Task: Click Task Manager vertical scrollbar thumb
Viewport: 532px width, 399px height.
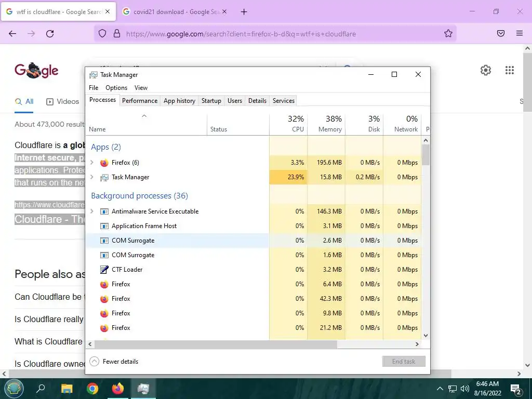Action: click(x=426, y=155)
